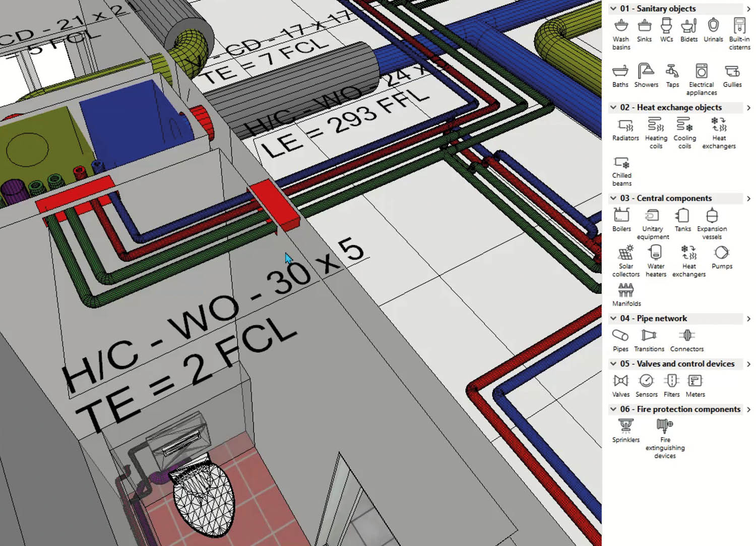Select the Pumps icon

pyautogui.click(x=722, y=253)
